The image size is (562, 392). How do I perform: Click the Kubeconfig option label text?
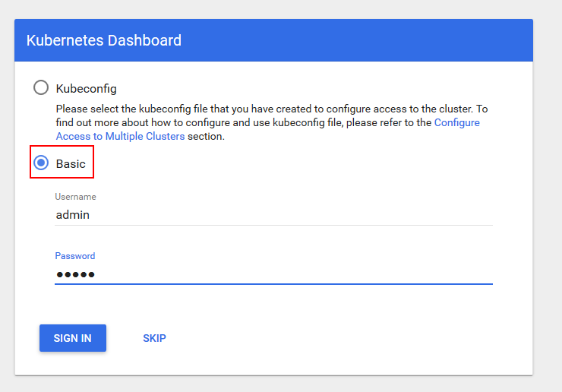[86, 89]
